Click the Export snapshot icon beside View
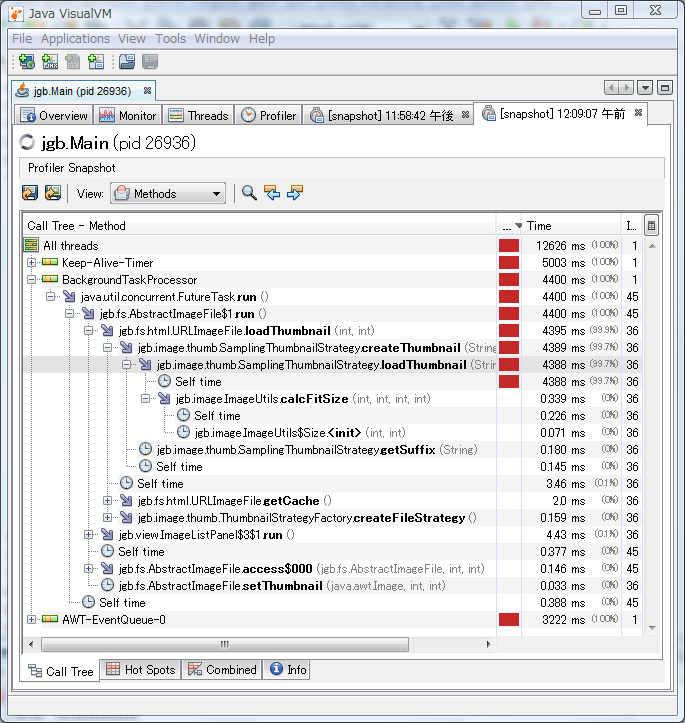The width and height of the screenshot is (685, 723). 30,193
